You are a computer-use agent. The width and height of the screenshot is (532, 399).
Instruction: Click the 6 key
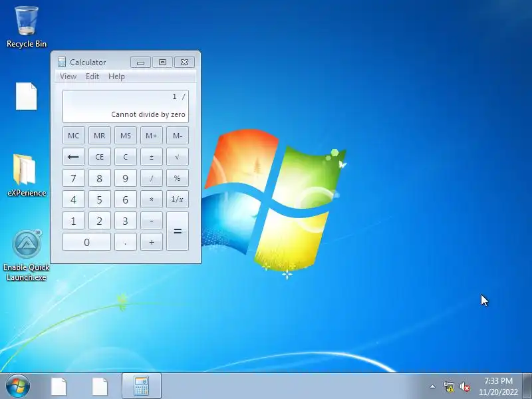click(126, 199)
